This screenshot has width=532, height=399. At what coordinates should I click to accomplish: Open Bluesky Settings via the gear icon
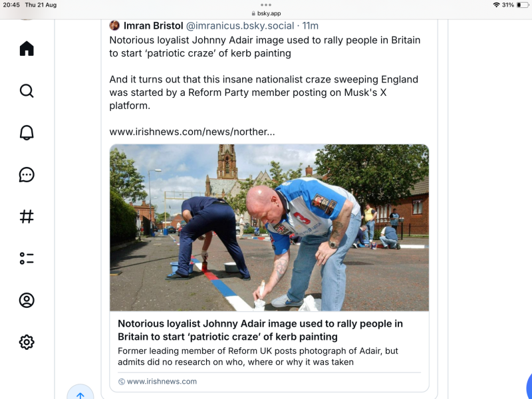27,342
